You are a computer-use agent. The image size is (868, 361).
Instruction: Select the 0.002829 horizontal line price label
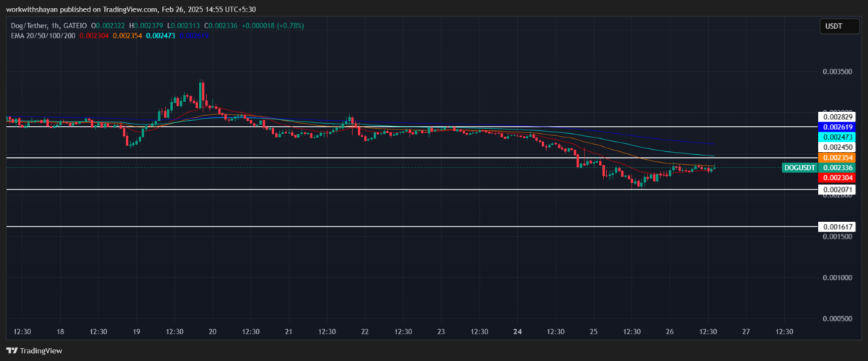click(x=835, y=116)
